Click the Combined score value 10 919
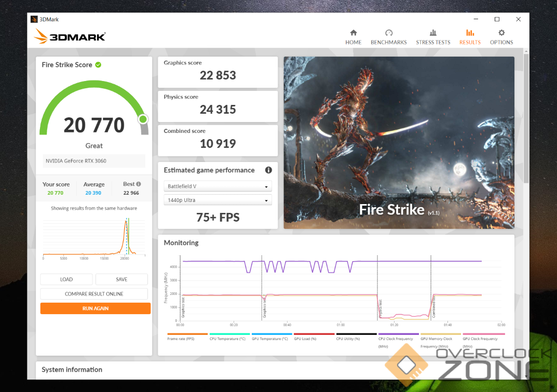557x392 pixels. [x=218, y=144]
